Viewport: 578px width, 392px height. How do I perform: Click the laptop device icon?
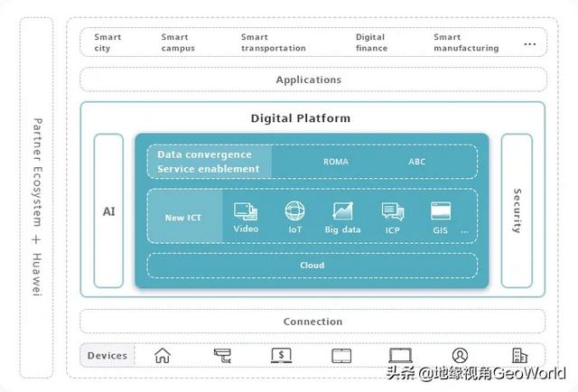point(400,356)
